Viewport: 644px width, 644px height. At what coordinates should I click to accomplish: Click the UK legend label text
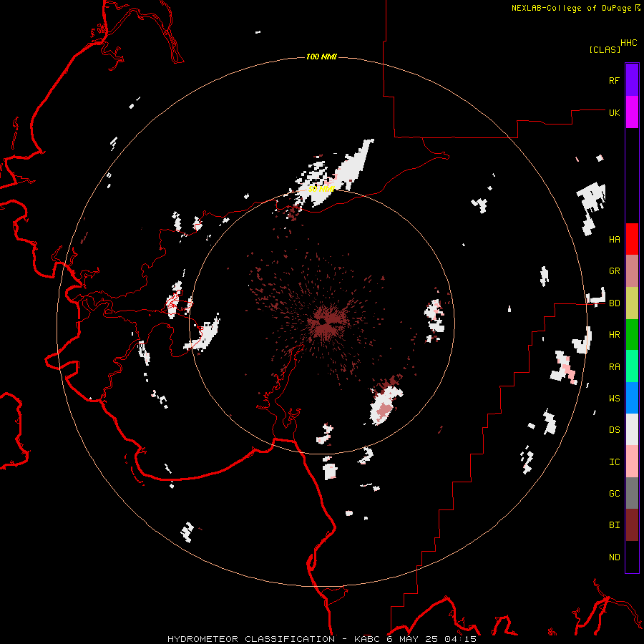pyautogui.click(x=614, y=112)
